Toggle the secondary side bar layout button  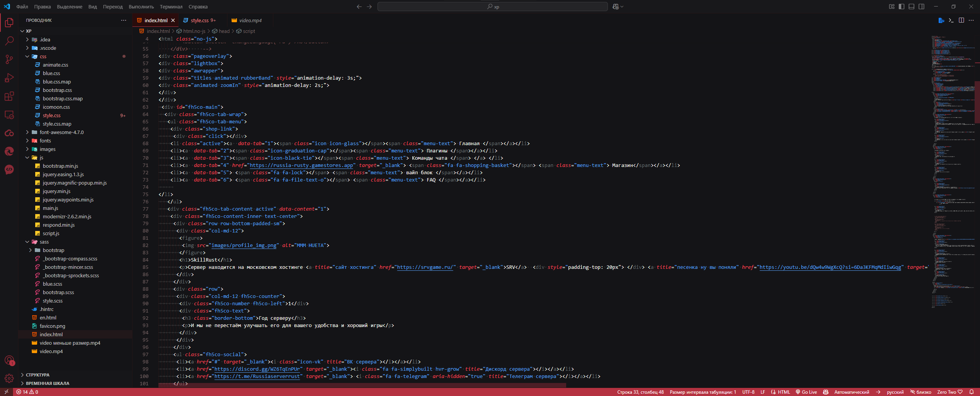(921, 7)
